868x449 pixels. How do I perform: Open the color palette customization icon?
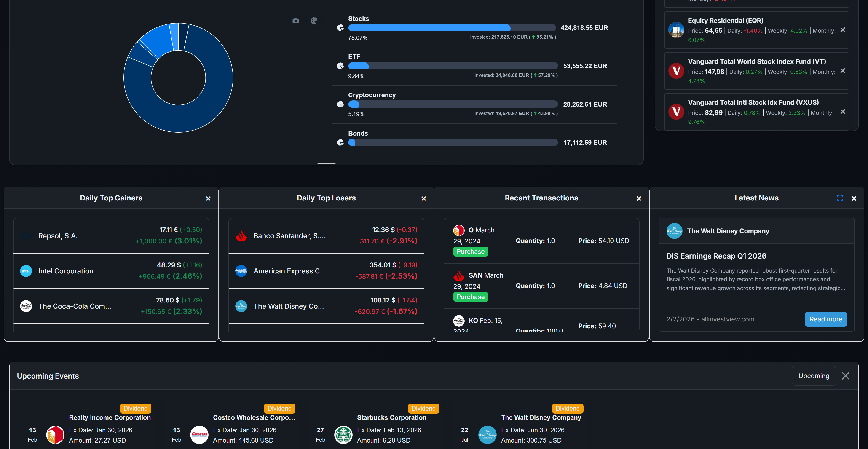tap(314, 21)
